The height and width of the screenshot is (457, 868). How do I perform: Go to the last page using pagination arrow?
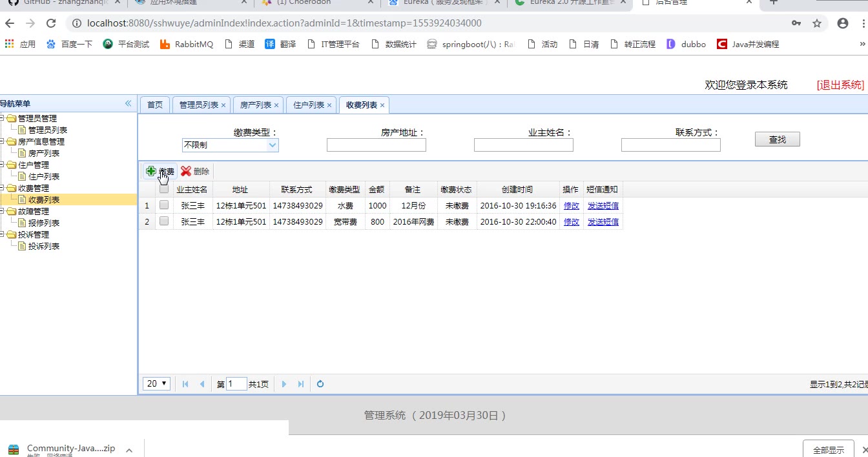(301, 384)
